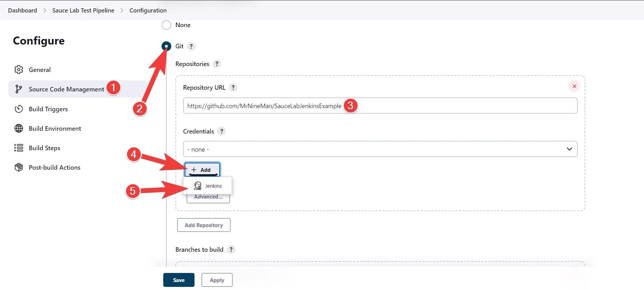The height and width of the screenshot is (290, 644).
Task: Go to Source Code Management section
Action: (78, 89)
